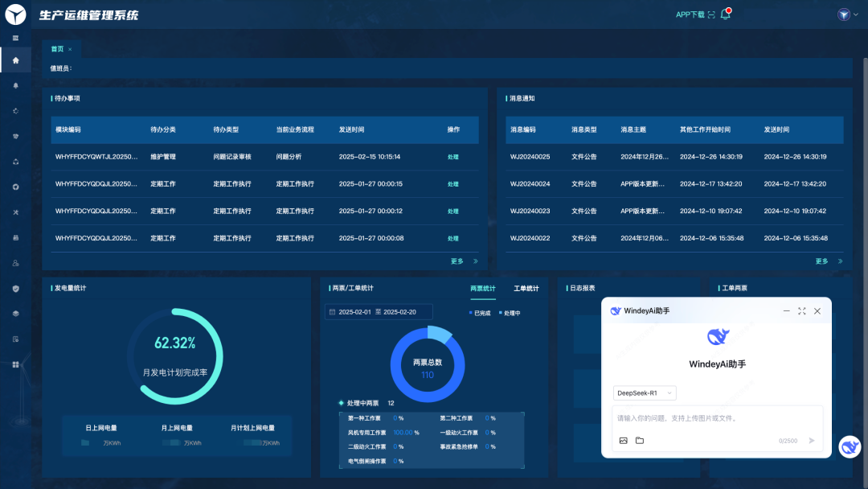Open message WJ20240022
Screen dimensions: 868x489
pos(530,238)
